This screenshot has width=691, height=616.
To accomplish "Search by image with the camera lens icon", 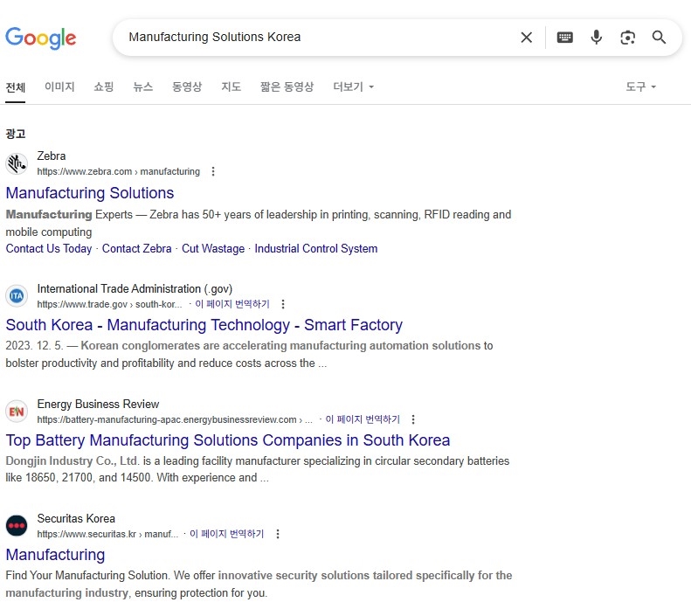I will pos(627,38).
